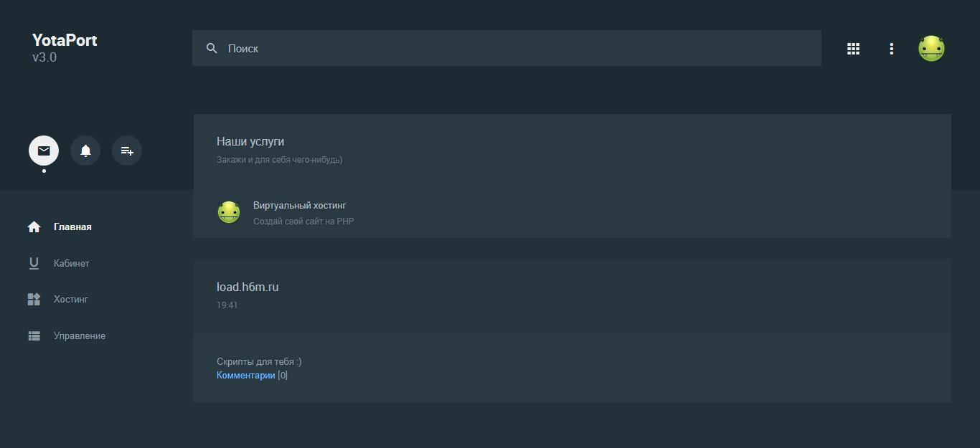Open the mail envelope button

tap(44, 151)
